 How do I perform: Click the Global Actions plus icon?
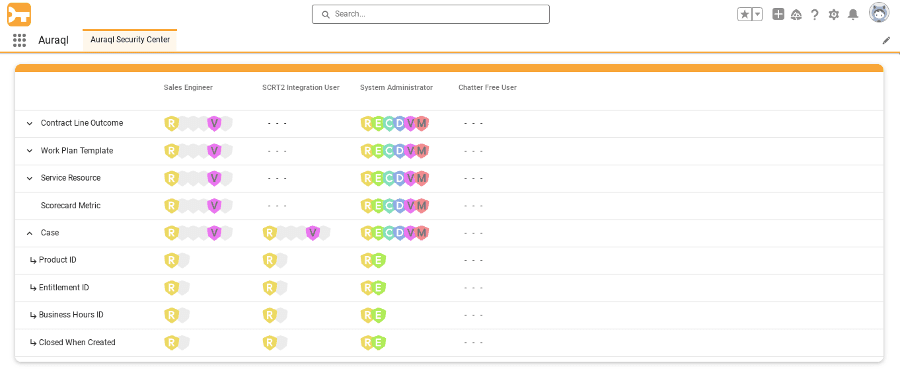coord(778,15)
